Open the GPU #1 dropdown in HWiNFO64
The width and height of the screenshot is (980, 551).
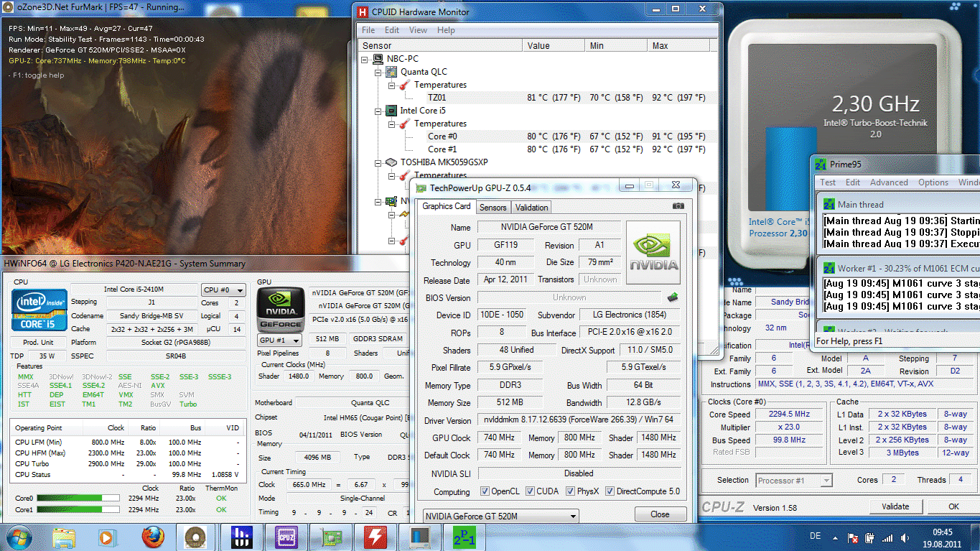point(279,340)
